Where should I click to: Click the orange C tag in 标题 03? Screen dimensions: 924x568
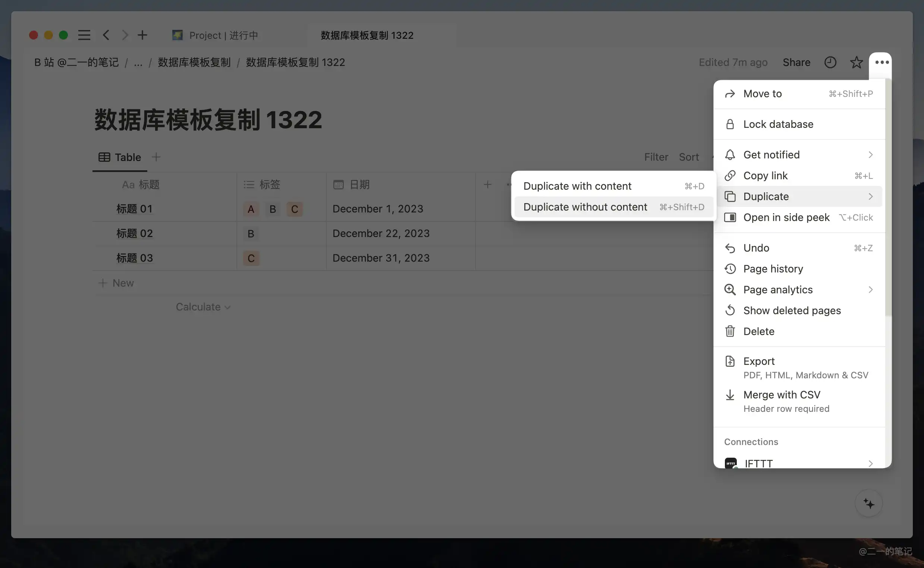click(251, 258)
